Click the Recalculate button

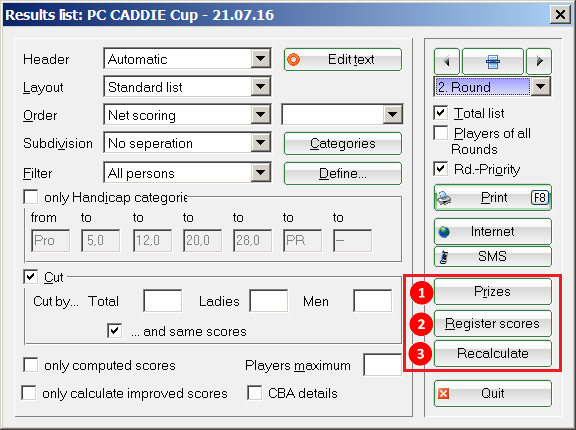pyautogui.click(x=493, y=353)
